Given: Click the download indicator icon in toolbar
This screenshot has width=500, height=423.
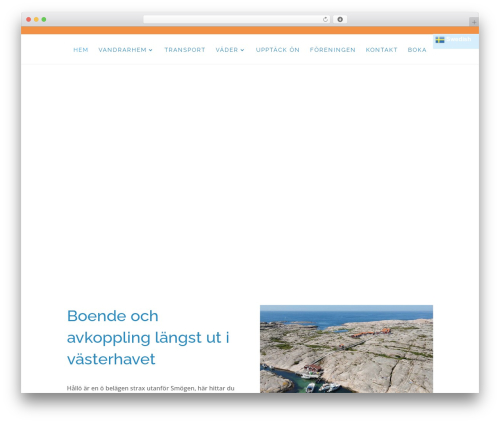Looking at the screenshot, I should coord(340,19).
